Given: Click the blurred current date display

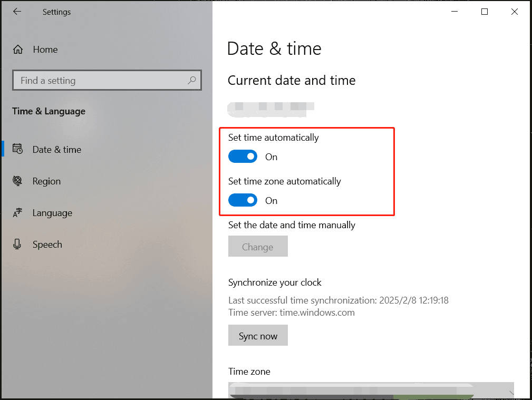Looking at the screenshot, I should 270,109.
